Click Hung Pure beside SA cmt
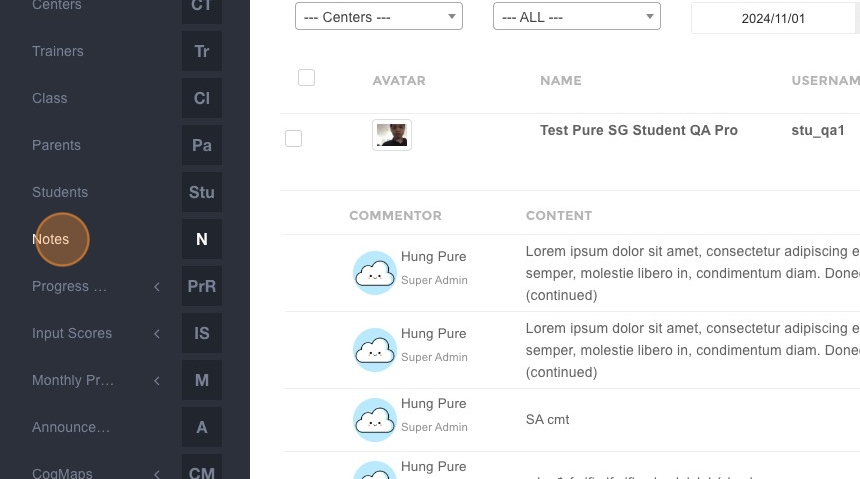 [x=433, y=403]
